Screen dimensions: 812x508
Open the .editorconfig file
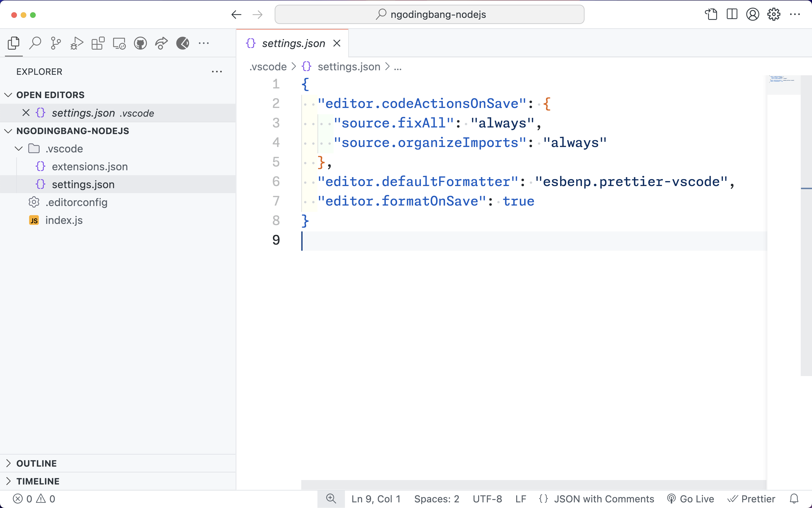(x=118, y=202)
